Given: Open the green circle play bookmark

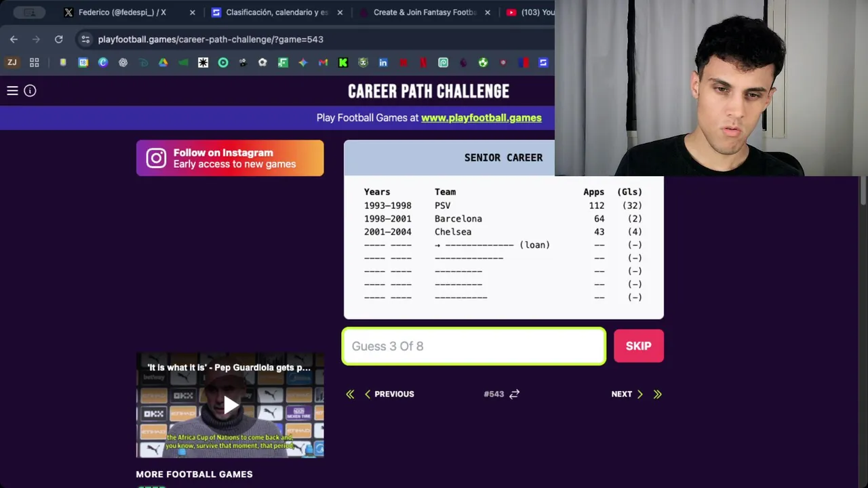Looking at the screenshot, I should [223, 62].
